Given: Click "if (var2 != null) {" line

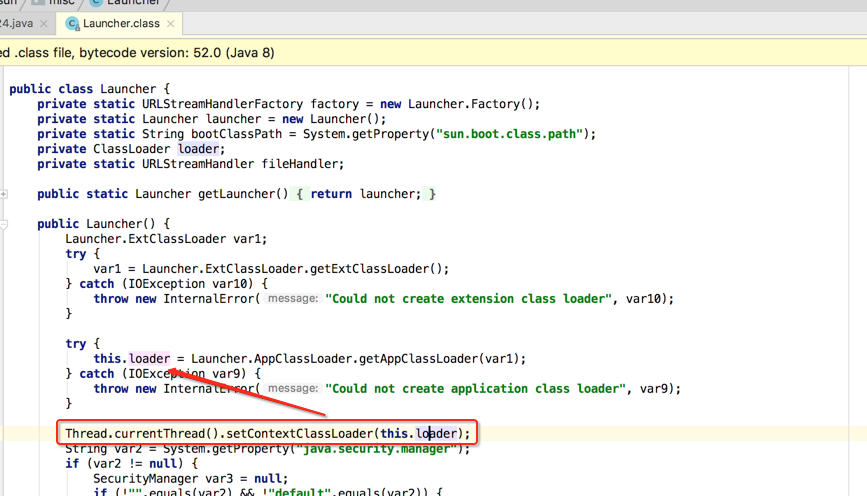Looking at the screenshot, I should pyautogui.click(x=132, y=463).
